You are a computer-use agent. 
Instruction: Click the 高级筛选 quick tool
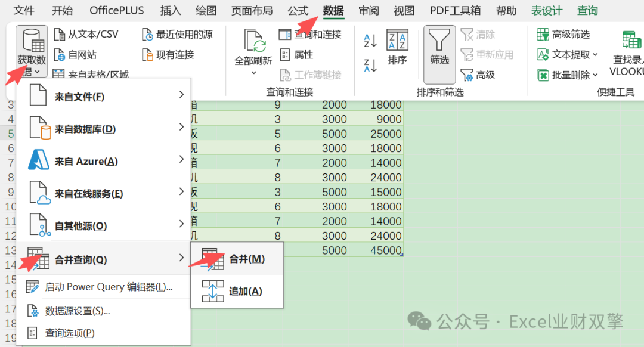[x=563, y=34]
